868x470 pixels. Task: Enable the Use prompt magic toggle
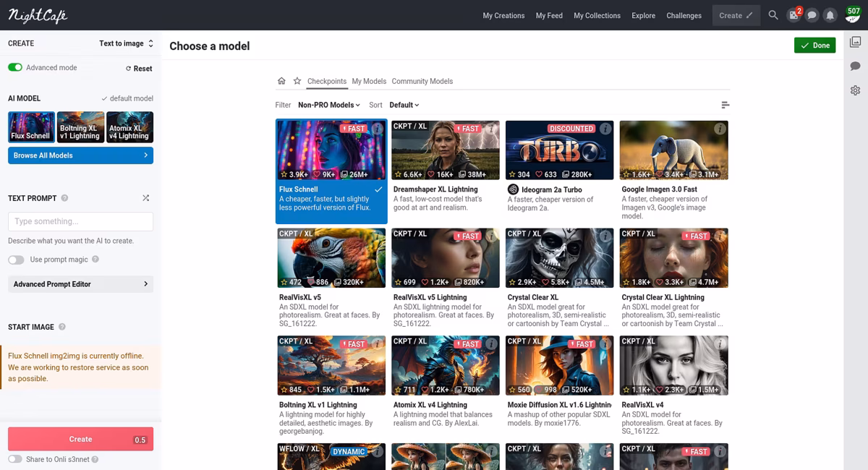pos(16,260)
